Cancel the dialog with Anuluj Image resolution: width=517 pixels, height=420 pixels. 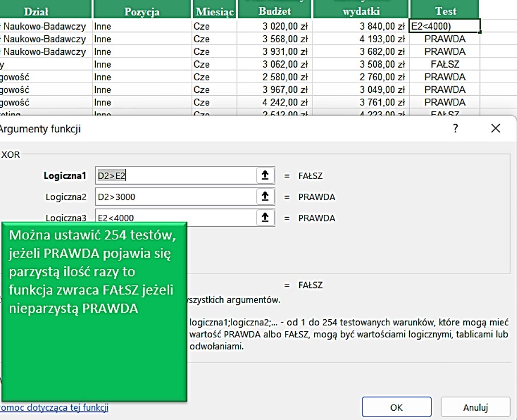pyautogui.click(x=475, y=407)
